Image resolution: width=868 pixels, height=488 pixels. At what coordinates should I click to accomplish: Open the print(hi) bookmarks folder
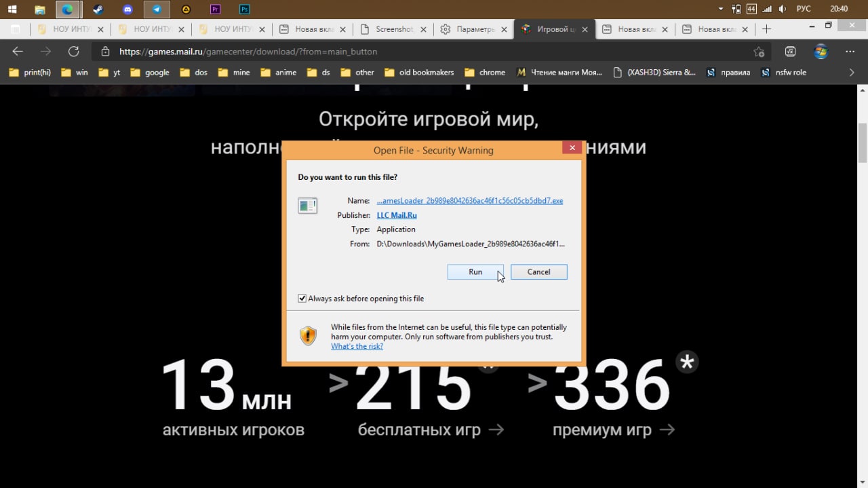(30, 73)
